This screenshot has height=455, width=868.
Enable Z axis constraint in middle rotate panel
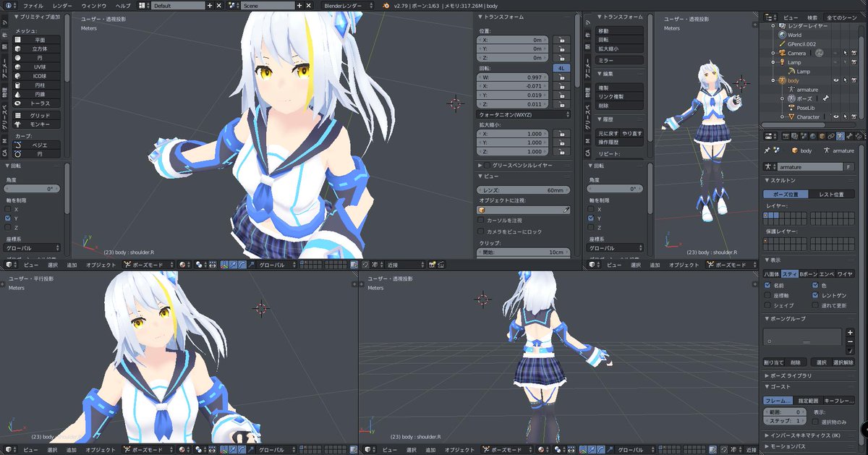591,227
